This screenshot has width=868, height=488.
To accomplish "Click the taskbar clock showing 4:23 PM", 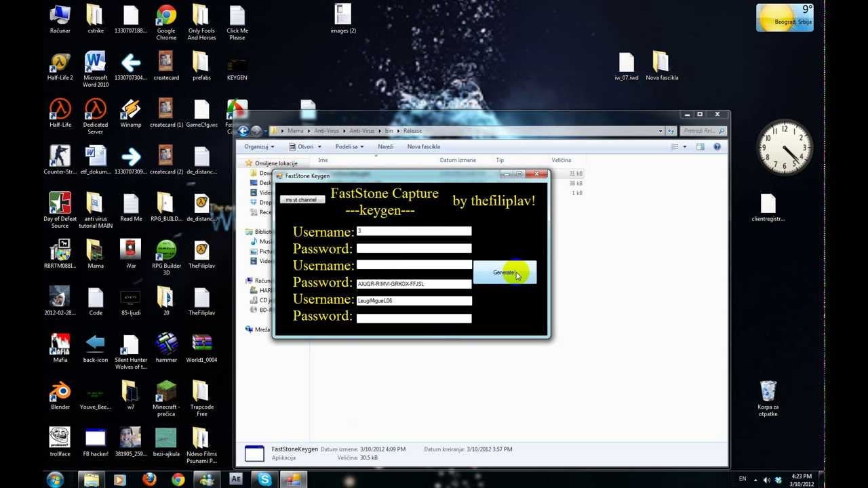I will click(801, 480).
